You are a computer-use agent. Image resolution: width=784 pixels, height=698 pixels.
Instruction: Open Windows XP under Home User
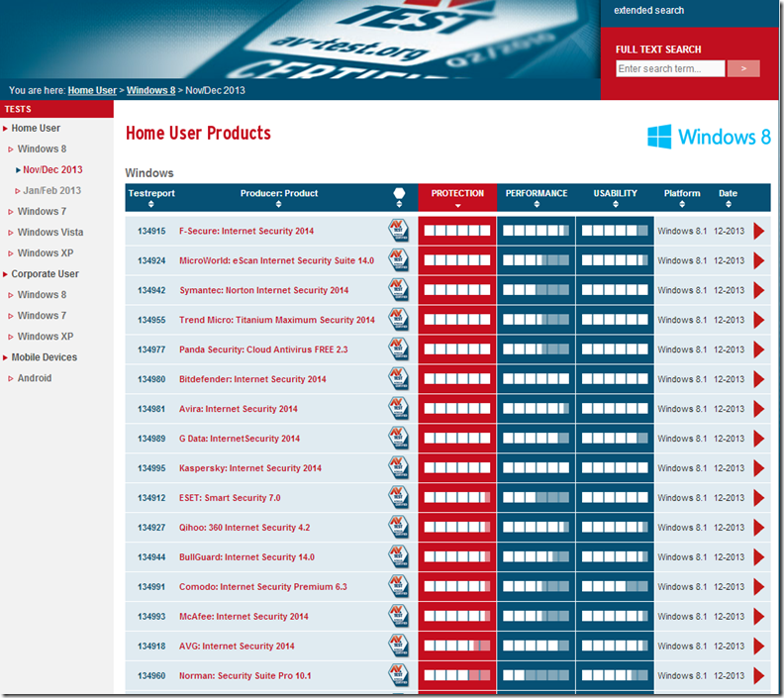[x=46, y=253]
